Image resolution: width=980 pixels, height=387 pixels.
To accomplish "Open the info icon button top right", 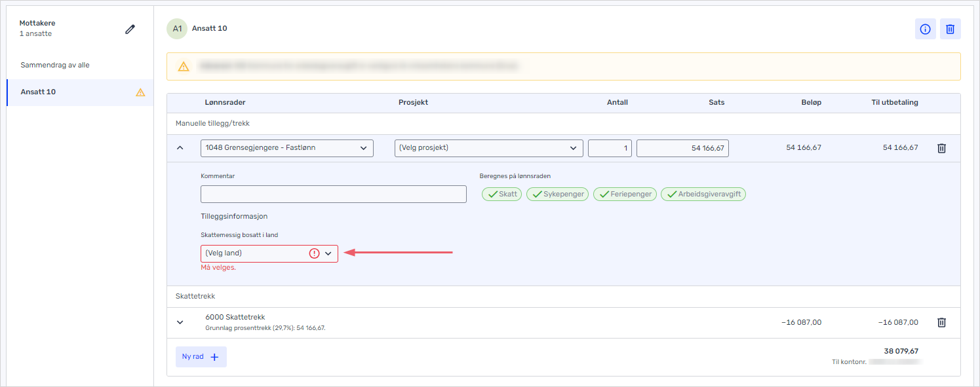I will tap(925, 29).
